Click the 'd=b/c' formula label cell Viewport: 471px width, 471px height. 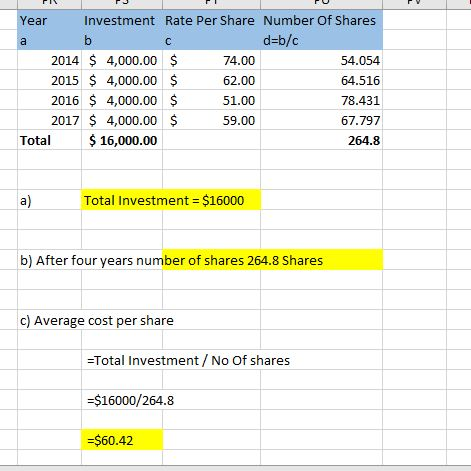coord(321,40)
